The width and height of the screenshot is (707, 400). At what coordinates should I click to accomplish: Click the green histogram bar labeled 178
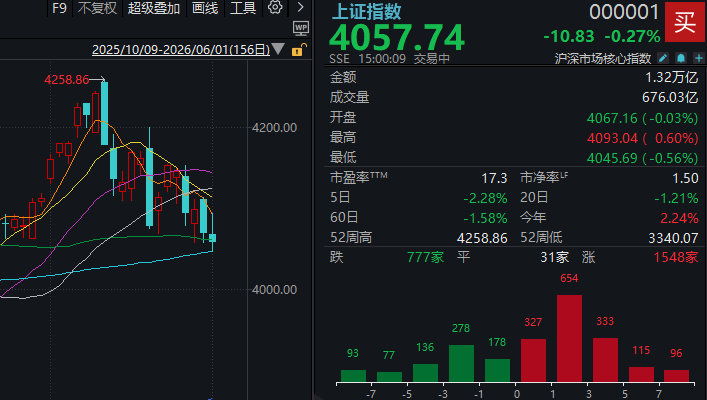(497, 371)
